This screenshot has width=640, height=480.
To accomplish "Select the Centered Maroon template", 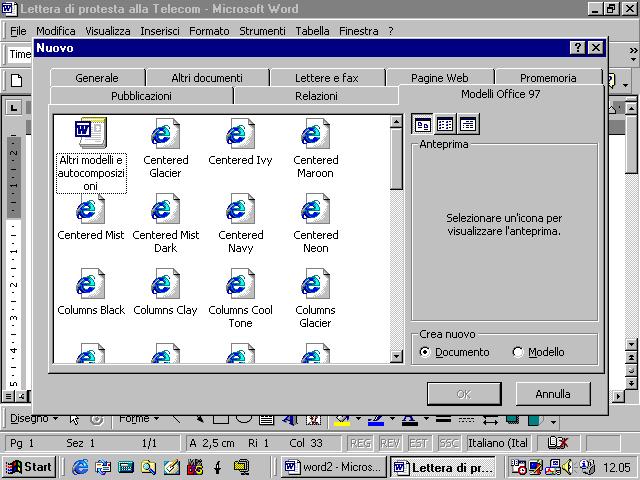I will pyautogui.click(x=316, y=149).
